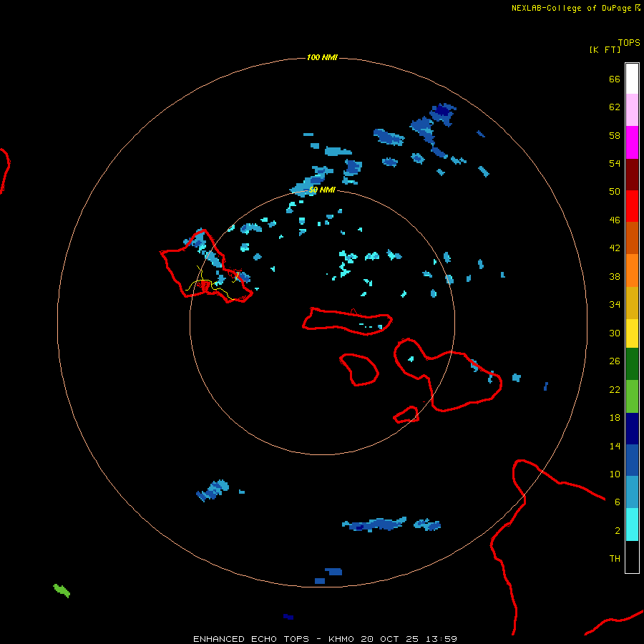Click the 50 scale value
This screenshot has width=644, height=644.
615,192
